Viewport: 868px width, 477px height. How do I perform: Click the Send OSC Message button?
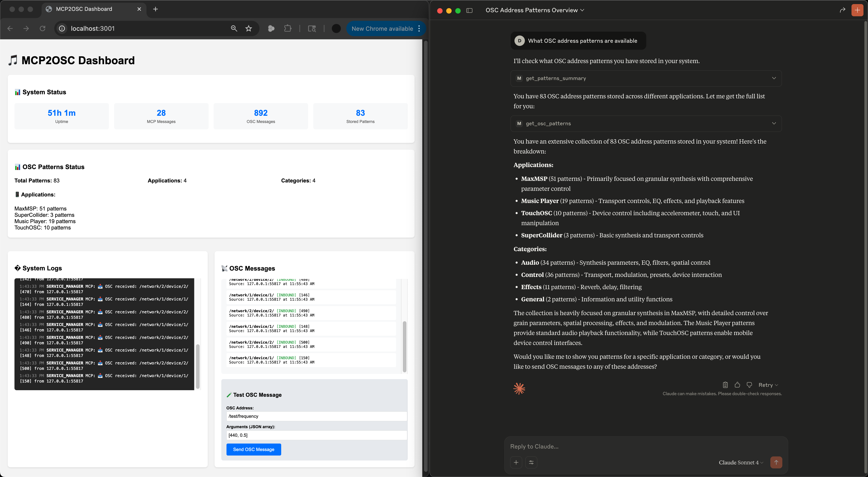[x=253, y=449]
